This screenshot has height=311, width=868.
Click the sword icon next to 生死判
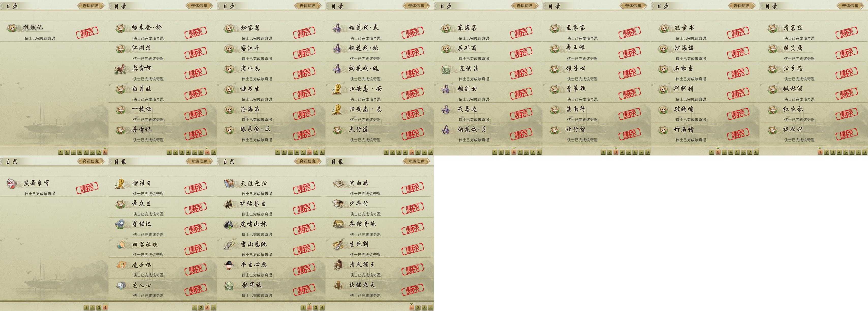(338, 245)
